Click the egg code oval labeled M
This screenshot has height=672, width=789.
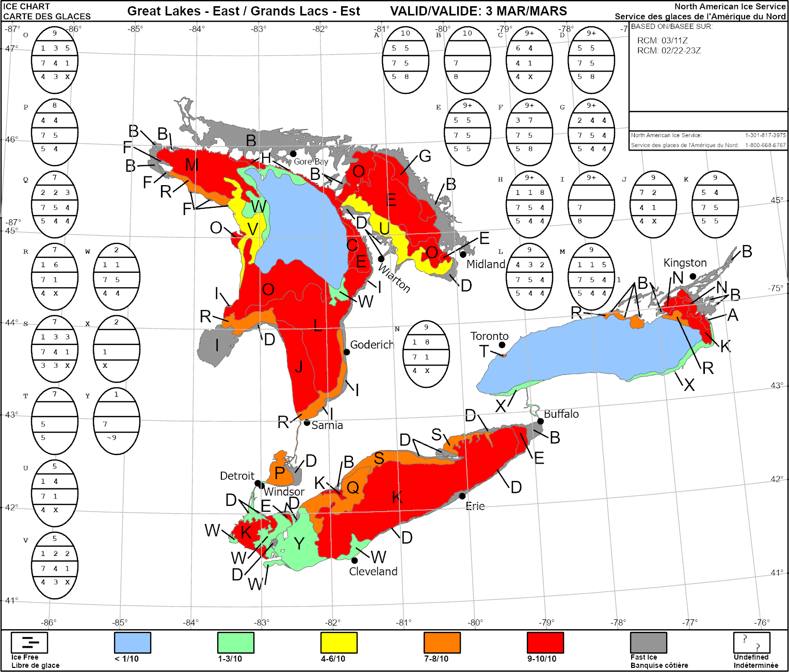591,276
